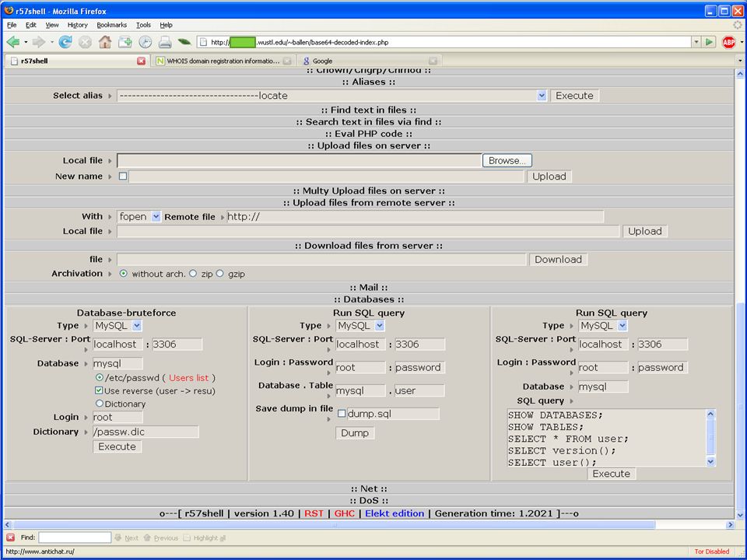Image resolution: width=747 pixels, height=560 pixels.
Task: Click the green Go arrow beside the address bar
Action: [x=710, y=42]
